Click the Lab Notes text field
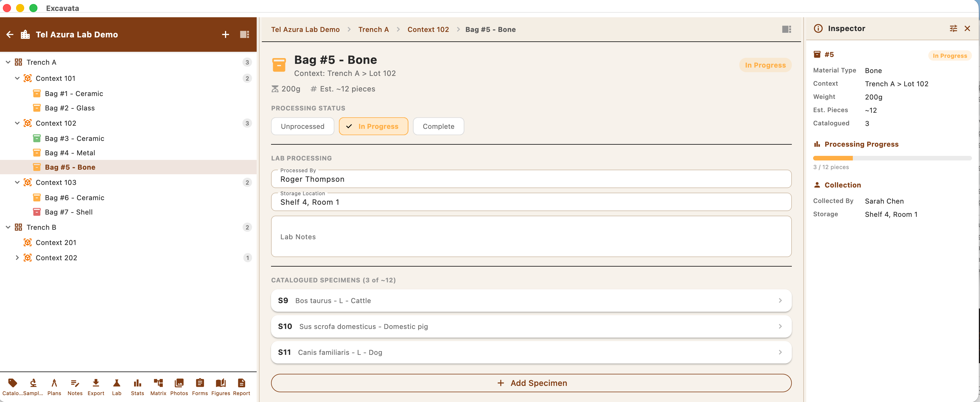The image size is (980, 402). coord(531,237)
